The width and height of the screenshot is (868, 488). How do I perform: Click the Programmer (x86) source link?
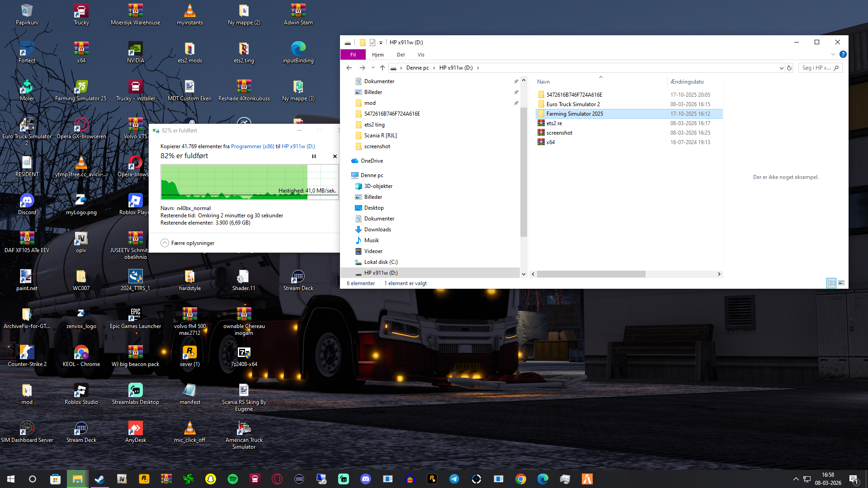coord(252,146)
